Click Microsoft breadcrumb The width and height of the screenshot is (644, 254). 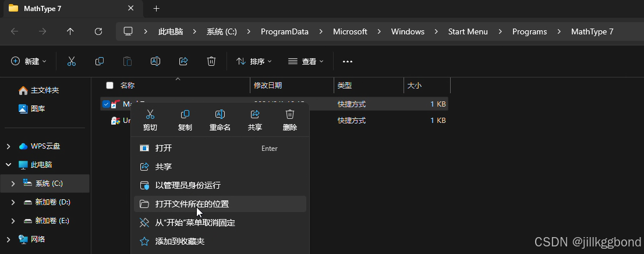[x=350, y=31]
